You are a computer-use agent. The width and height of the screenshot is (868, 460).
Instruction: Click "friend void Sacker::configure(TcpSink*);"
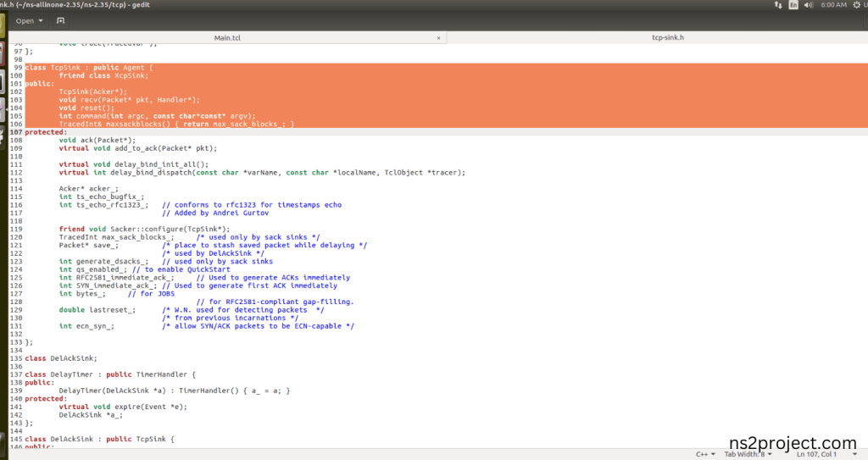coord(144,230)
